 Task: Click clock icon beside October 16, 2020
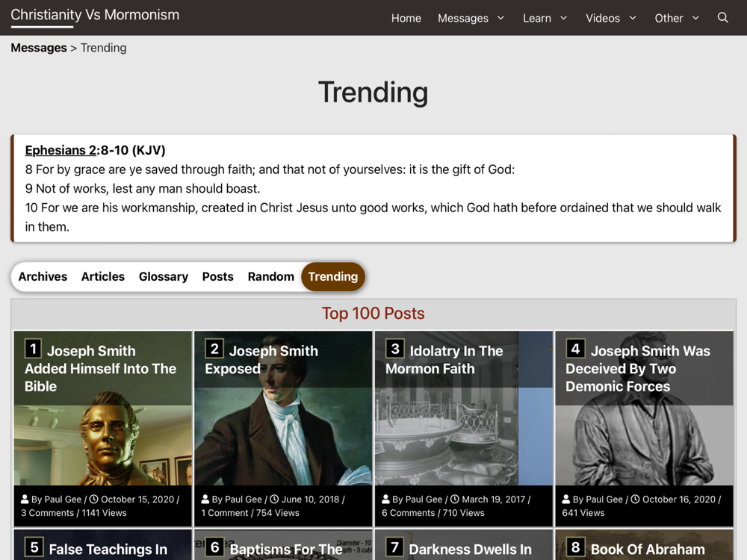point(635,499)
